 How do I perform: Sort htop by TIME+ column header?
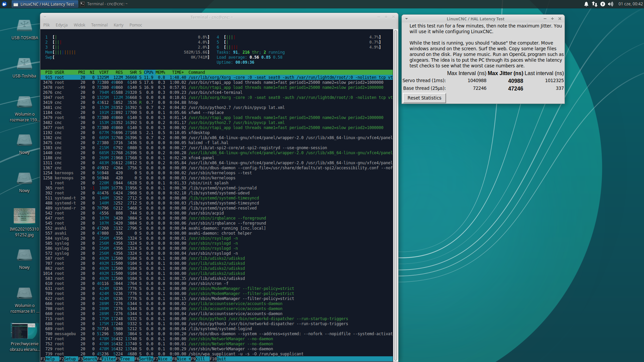coord(178,72)
